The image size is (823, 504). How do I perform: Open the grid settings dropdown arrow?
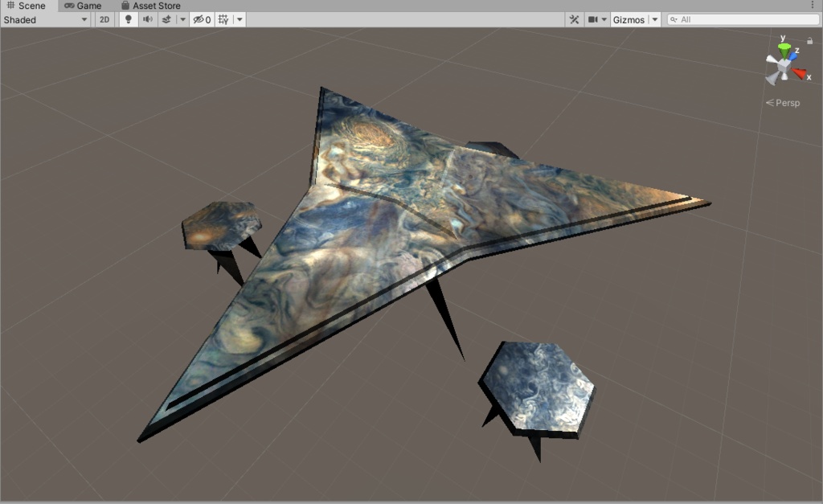click(x=240, y=19)
